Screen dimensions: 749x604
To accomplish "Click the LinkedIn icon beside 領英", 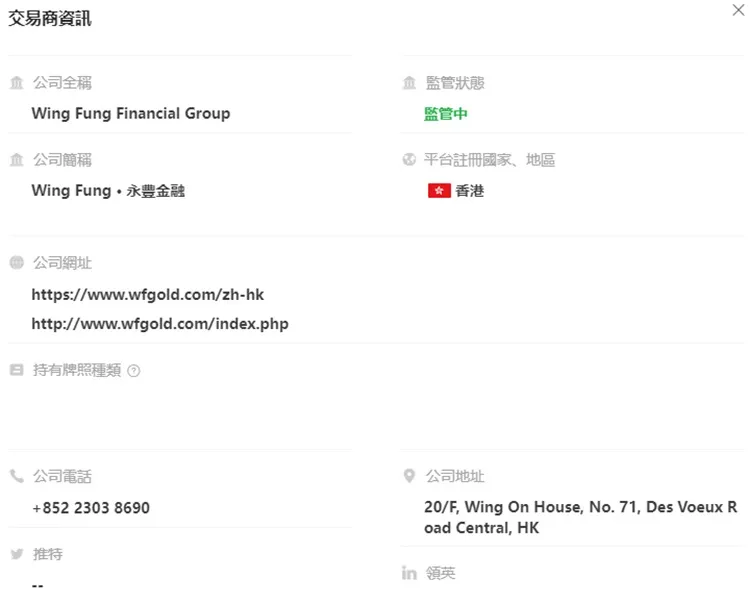I will point(409,572).
